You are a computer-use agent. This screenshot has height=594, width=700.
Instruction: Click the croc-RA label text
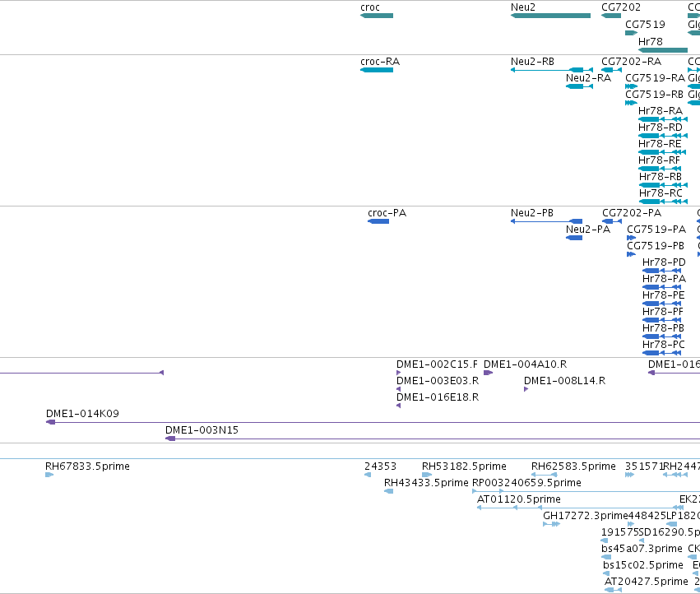[x=380, y=62]
